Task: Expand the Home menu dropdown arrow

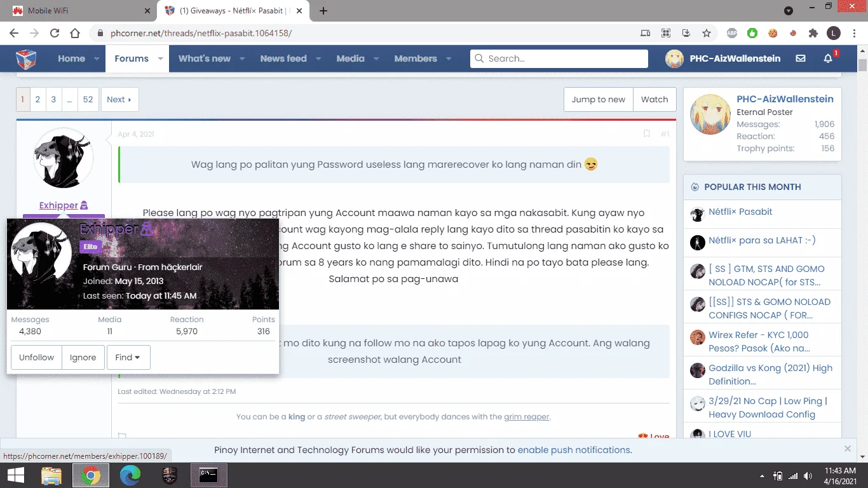Action: (97, 58)
